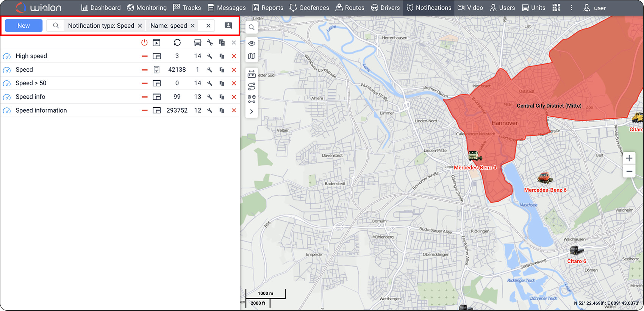Image resolution: width=644 pixels, height=311 pixels.
Task: Expand the map tools chevron
Action: (252, 112)
